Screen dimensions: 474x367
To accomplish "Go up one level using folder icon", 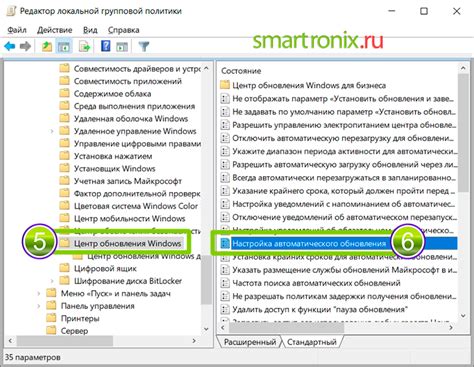I will [47, 46].
